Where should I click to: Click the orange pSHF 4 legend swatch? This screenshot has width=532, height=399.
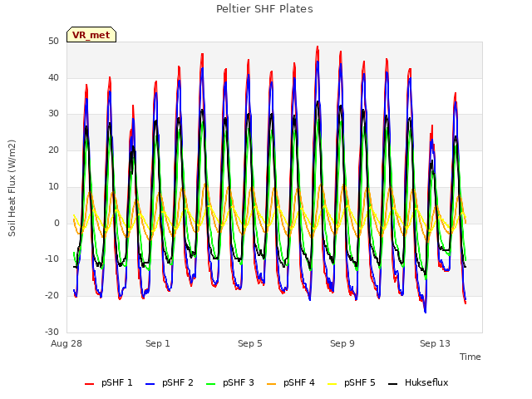[x=272, y=384]
